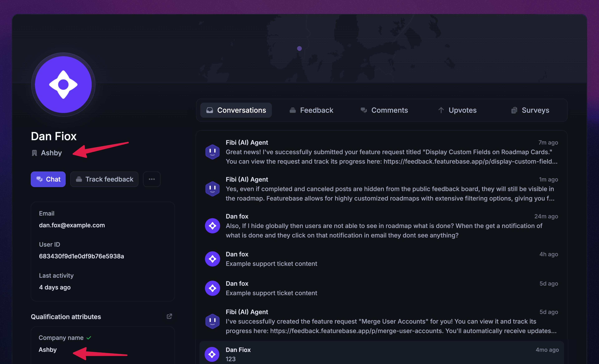Image resolution: width=599 pixels, height=364 pixels.
Task: Click the building icon beside Ashby
Action: point(34,153)
